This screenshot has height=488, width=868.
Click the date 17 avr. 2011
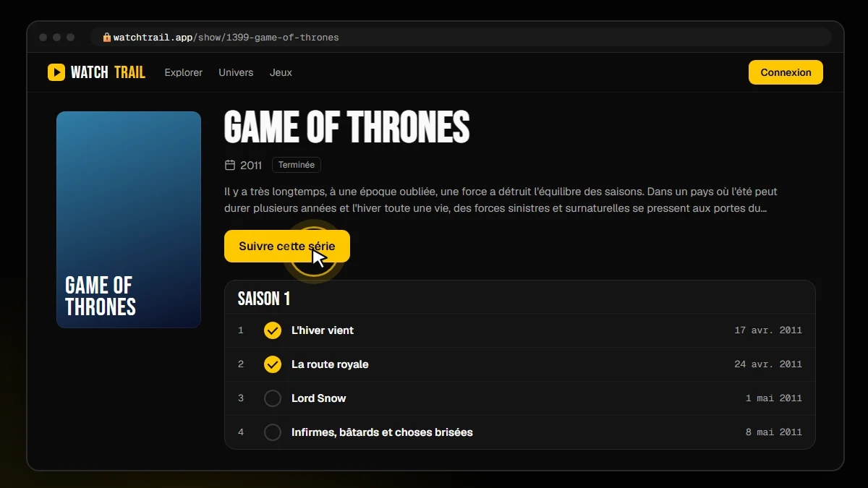(768, 330)
